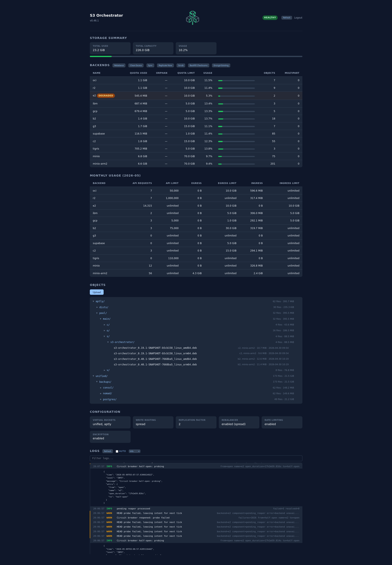392x565 pixels.
Task: Click the DEGRADED badge on e2
Action: pyautogui.click(x=106, y=96)
